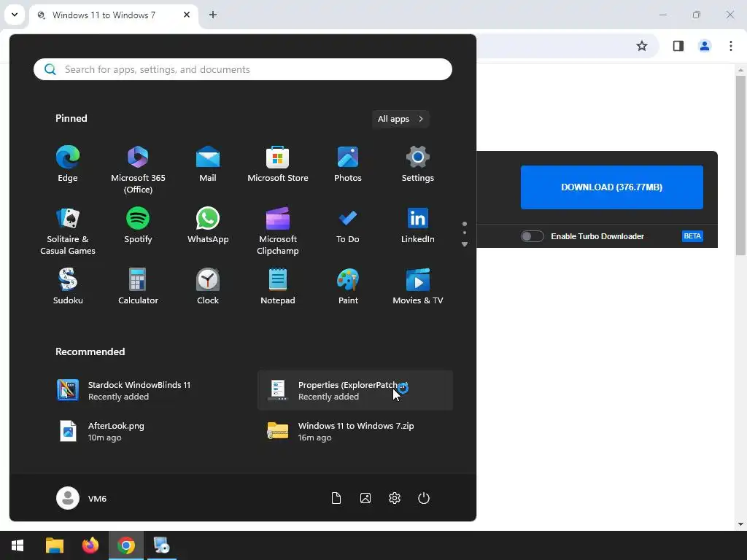Launch Firefox from the taskbar

pos(90,545)
